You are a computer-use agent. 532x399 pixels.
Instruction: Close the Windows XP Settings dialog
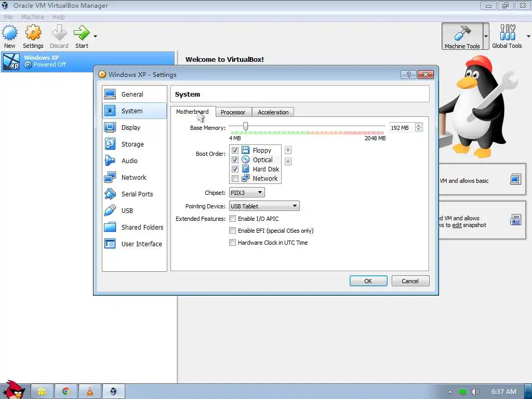[426, 75]
